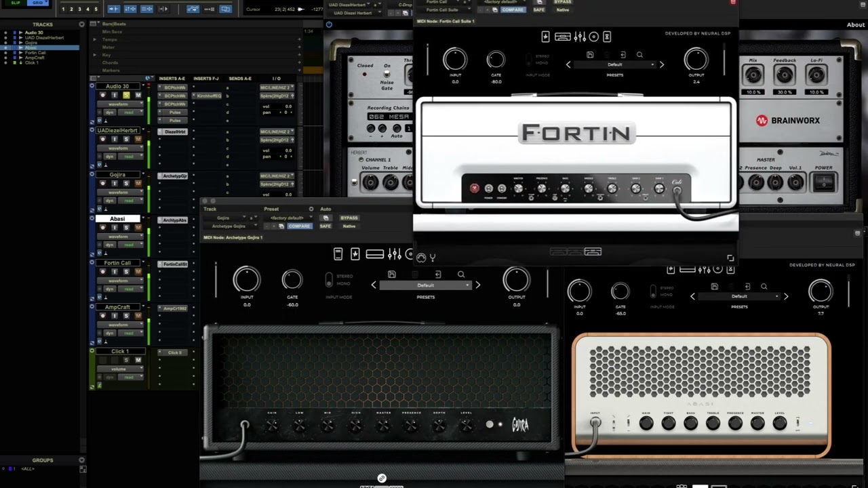Click GATE knob in Abasi plugin
The width and height of the screenshot is (868, 488).
coord(620,291)
